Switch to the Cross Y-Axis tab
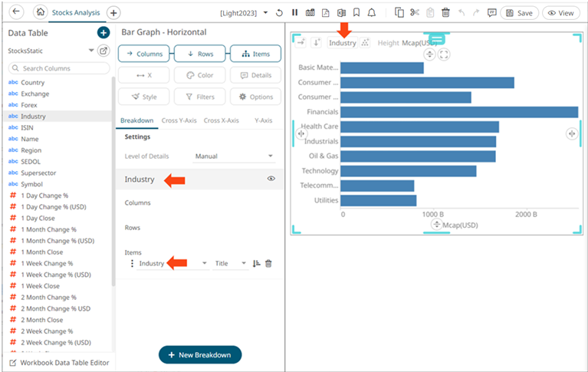 (x=179, y=120)
